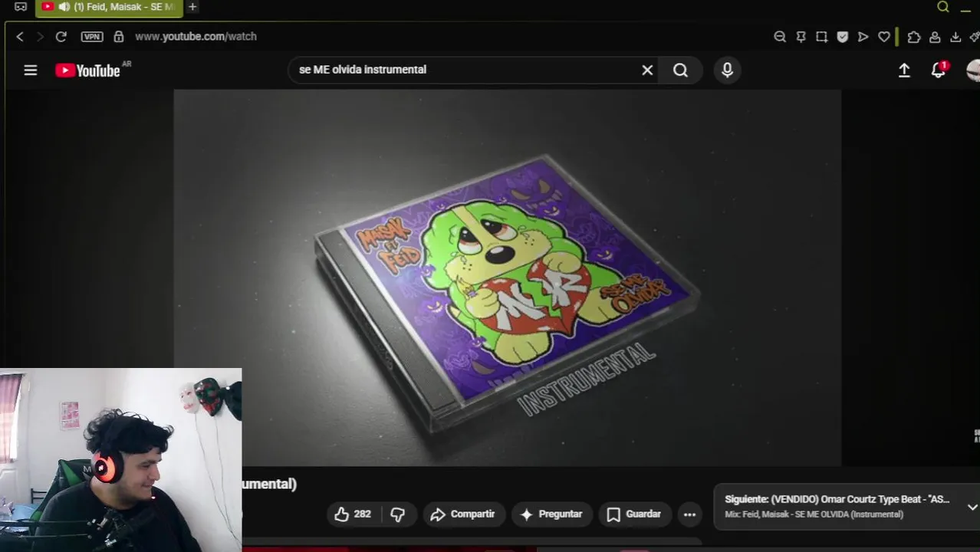Toggle the VPN badge
This screenshot has height=552, width=980.
pyautogui.click(x=92, y=36)
